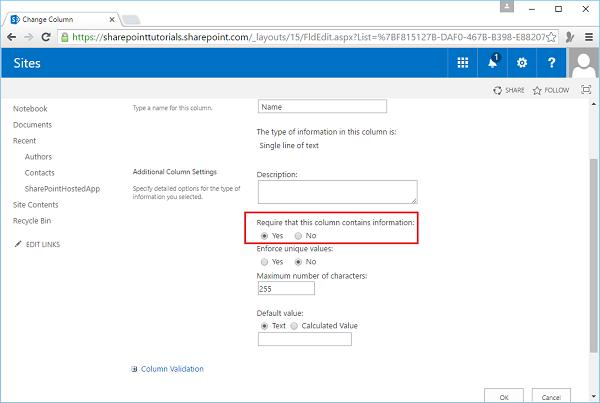Viewport: 600px width, 403px height.
Task: Toggle focus on content icon
Action: pyautogui.click(x=584, y=90)
